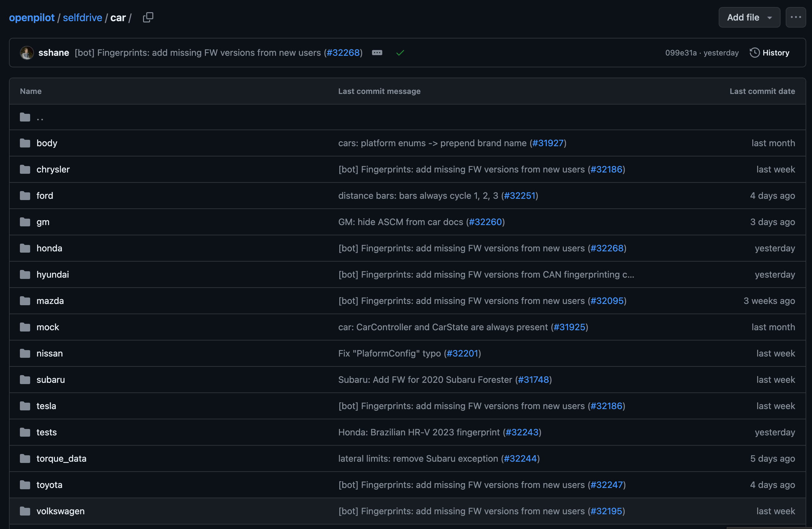812x529 pixels.
Task: Open PR #32268 in honda row
Action: pyautogui.click(x=607, y=248)
